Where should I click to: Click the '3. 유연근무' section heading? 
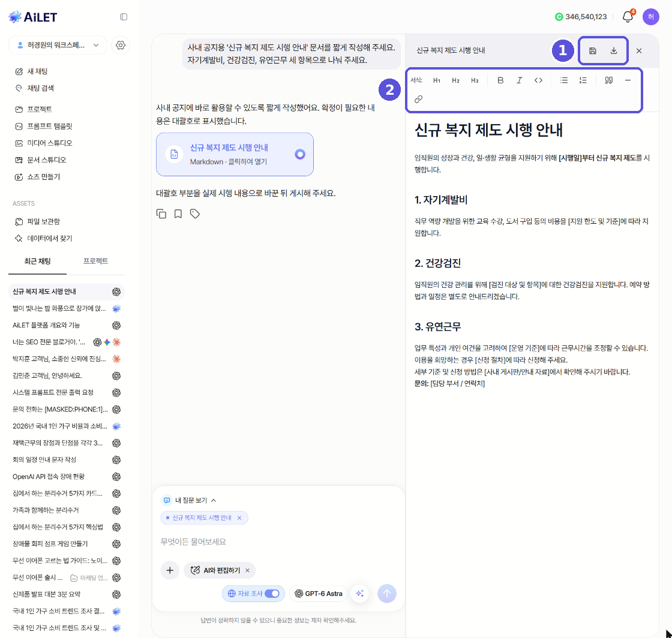[437, 327]
